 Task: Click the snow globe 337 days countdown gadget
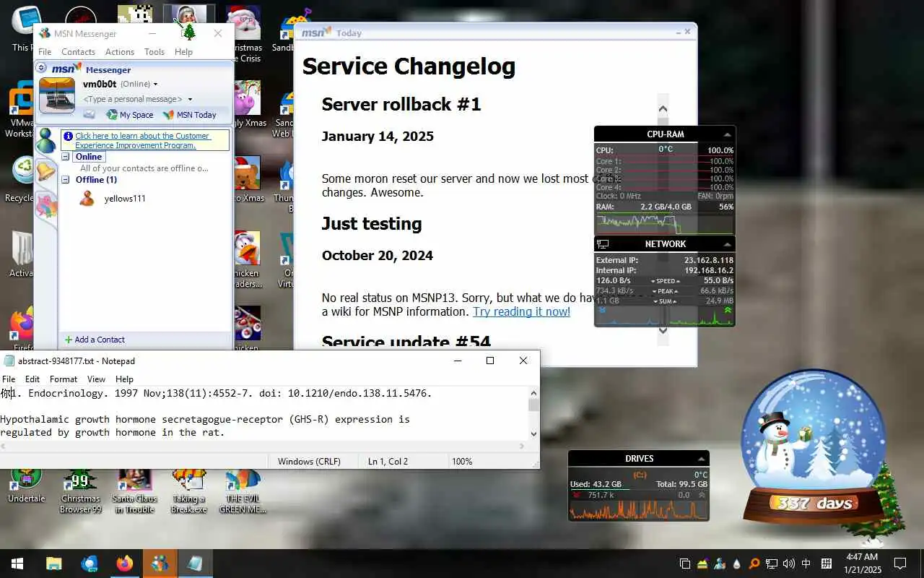[x=814, y=449]
